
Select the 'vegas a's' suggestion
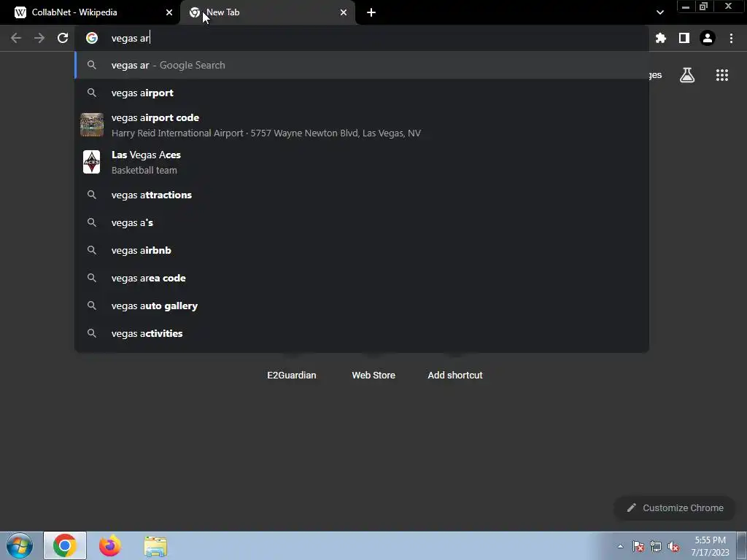pos(362,222)
